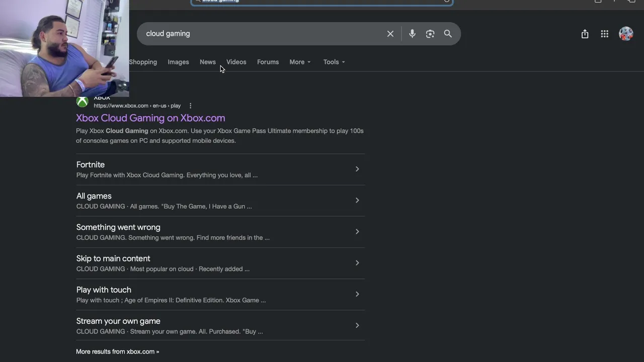Screen dimensions: 644x362
Task: Click the share icon in the header
Action: click(x=585, y=34)
